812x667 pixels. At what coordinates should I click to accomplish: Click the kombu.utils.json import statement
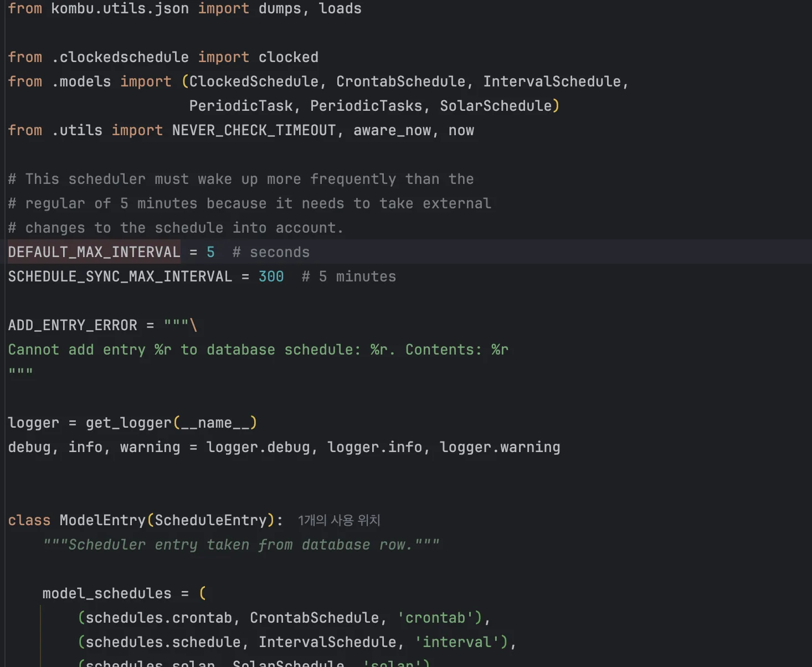119,8
